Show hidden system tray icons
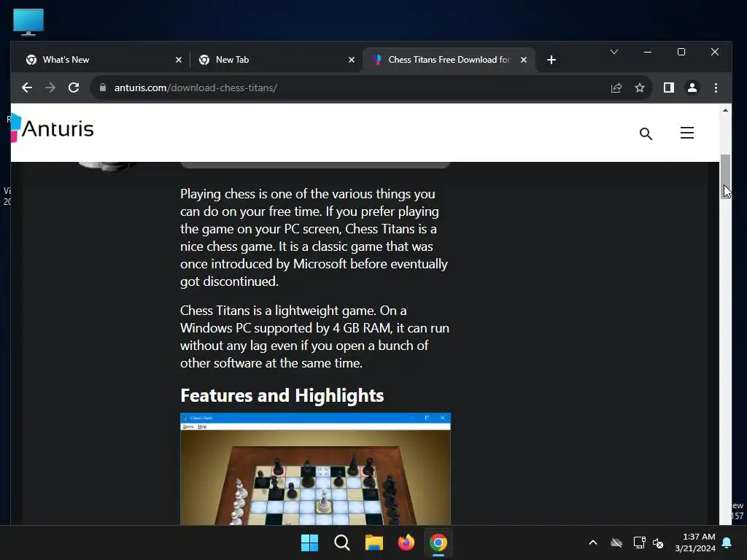747x560 pixels. coord(593,542)
